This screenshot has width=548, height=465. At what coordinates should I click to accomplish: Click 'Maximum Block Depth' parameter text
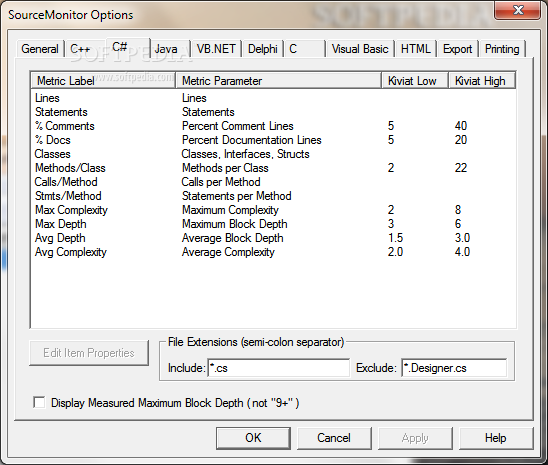pyautogui.click(x=235, y=224)
